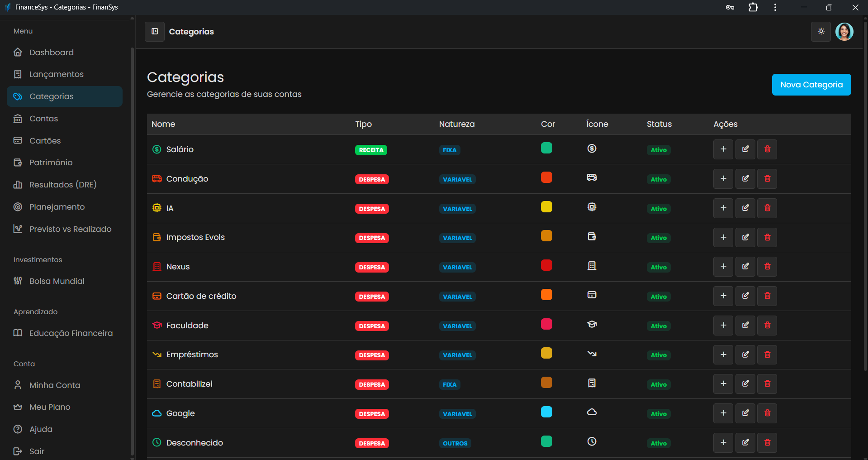Go to Dashboard in the sidebar
The image size is (868, 460).
[x=51, y=53]
